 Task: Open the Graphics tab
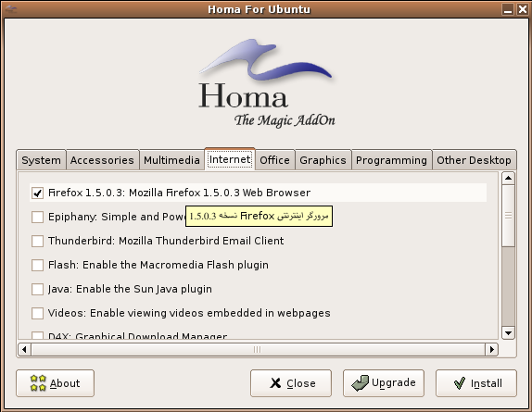point(323,160)
